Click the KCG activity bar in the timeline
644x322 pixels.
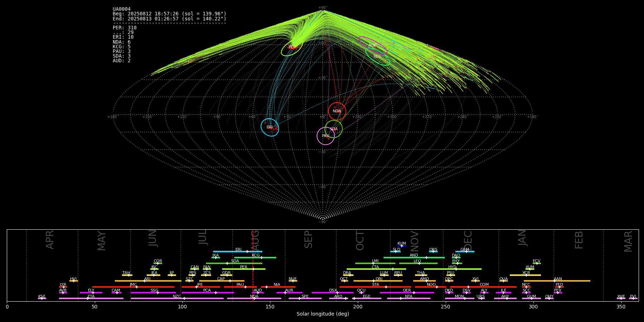pyautogui.click(x=255, y=257)
